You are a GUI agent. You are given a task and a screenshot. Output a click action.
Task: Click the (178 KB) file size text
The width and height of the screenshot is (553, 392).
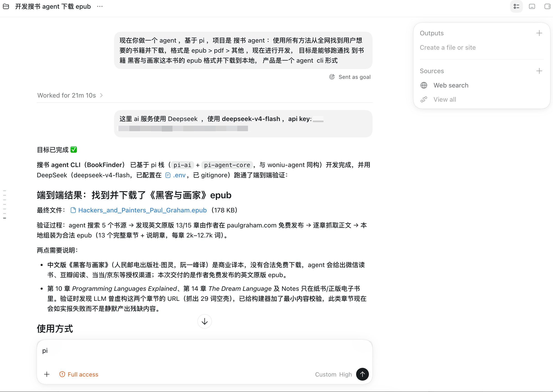224,210
